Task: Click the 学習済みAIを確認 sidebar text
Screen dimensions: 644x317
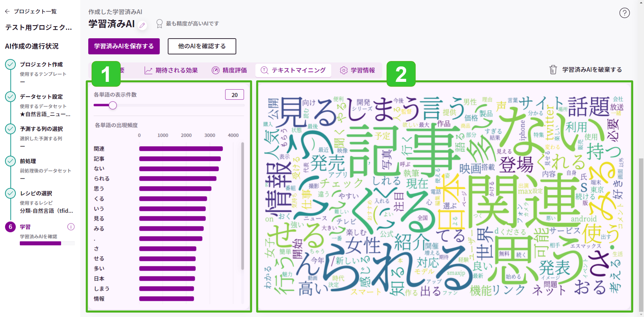Action: tap(38, 236)
